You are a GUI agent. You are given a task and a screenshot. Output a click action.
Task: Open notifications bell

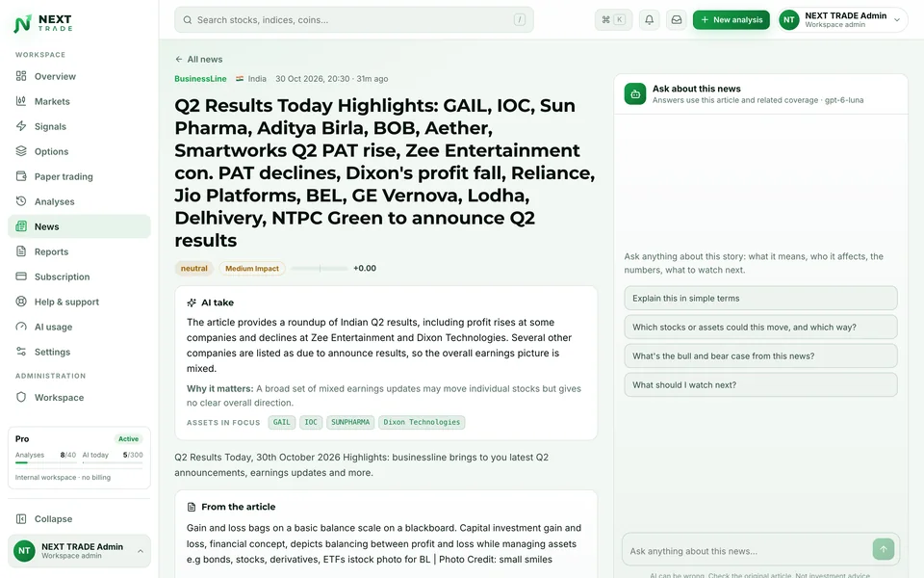tap(650, 20)
